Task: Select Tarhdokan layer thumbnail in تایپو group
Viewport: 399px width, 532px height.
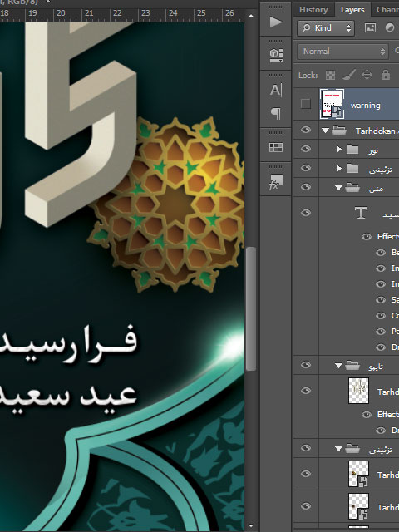Action: tap(358, 391)
